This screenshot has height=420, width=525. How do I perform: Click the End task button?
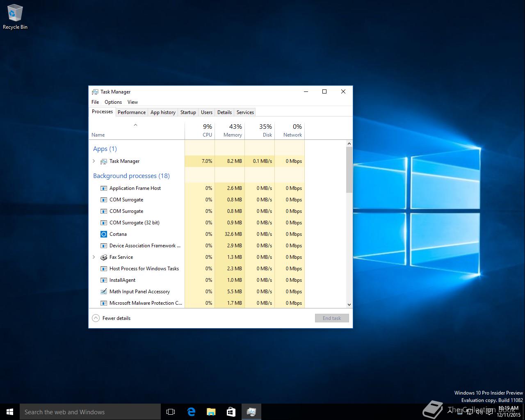[332, 318]
